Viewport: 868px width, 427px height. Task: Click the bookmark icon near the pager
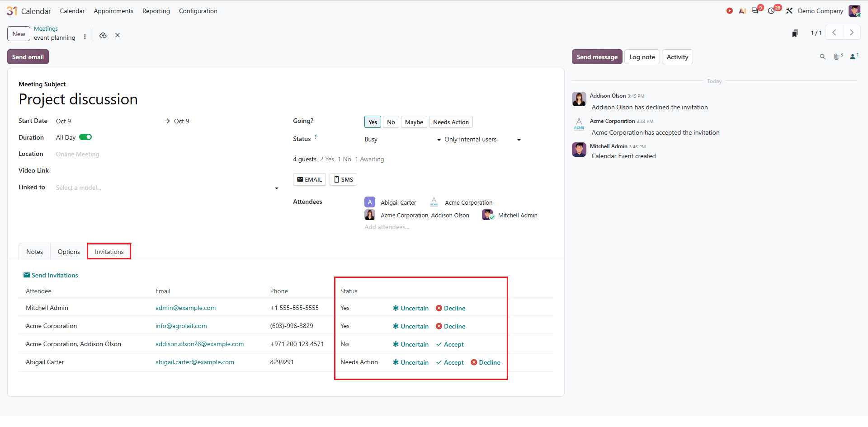coord(795,33)
